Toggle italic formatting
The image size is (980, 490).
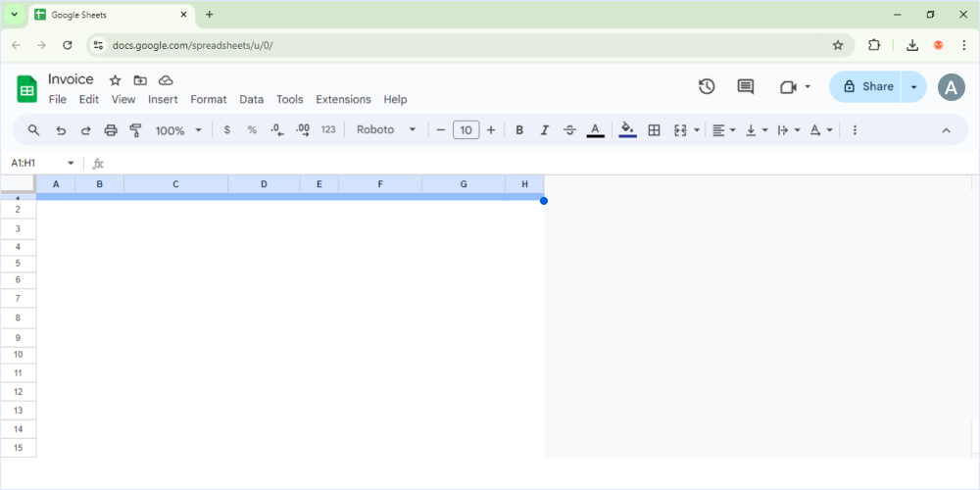545,130
